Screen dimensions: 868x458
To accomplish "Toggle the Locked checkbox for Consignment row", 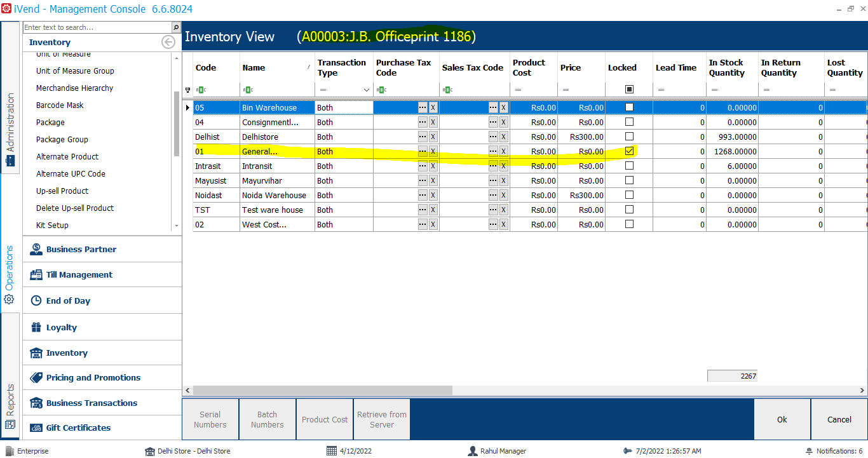I will 630,122.
